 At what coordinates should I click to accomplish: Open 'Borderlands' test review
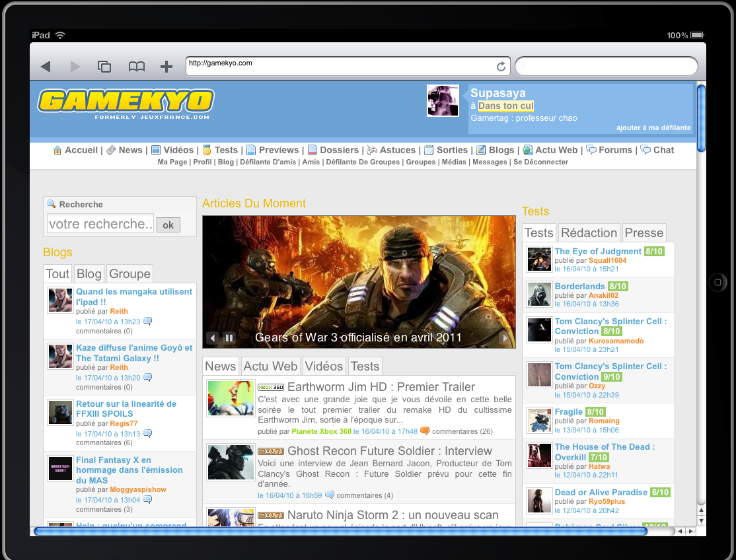click(x=579, y=286)
